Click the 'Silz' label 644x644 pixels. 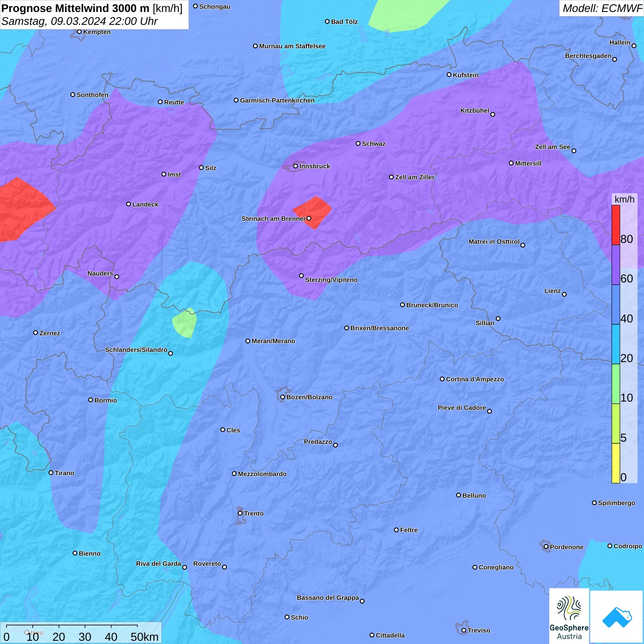click(211, 168)
